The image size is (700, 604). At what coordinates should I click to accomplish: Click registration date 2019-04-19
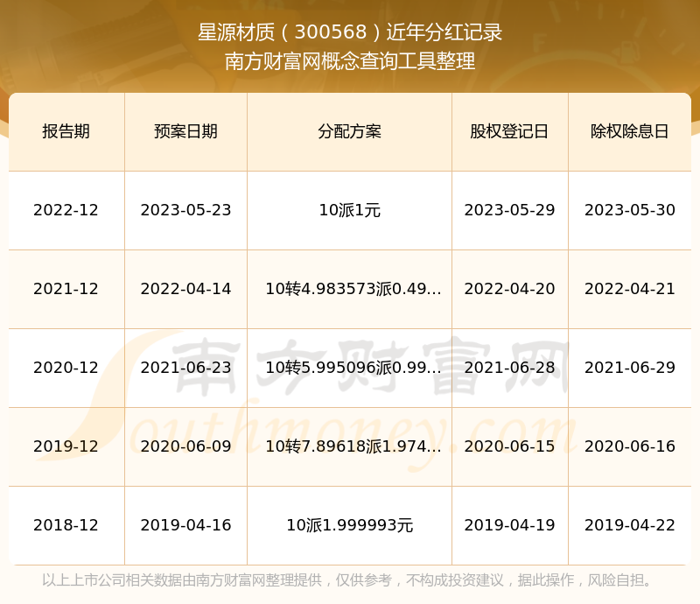(509, 525)
